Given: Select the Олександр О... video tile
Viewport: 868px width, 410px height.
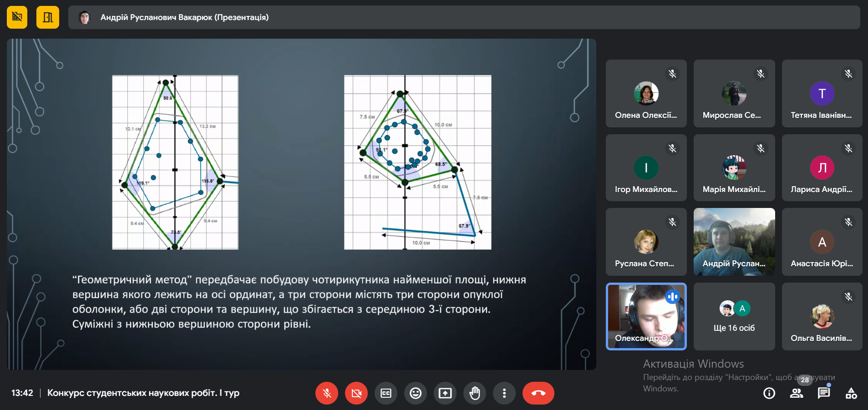Looking at the screenshot, I should (646, 316).
